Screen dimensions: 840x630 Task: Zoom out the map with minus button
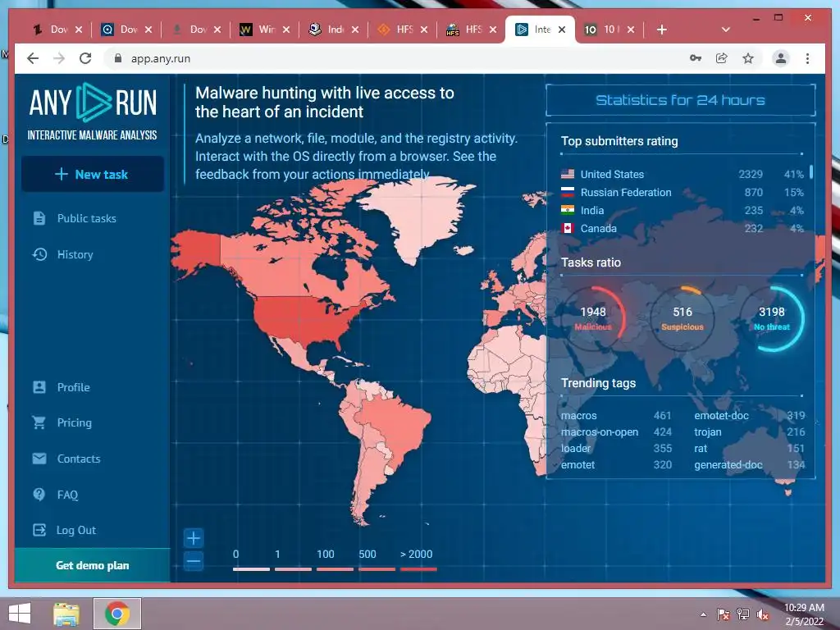click(x=194, y=561)
